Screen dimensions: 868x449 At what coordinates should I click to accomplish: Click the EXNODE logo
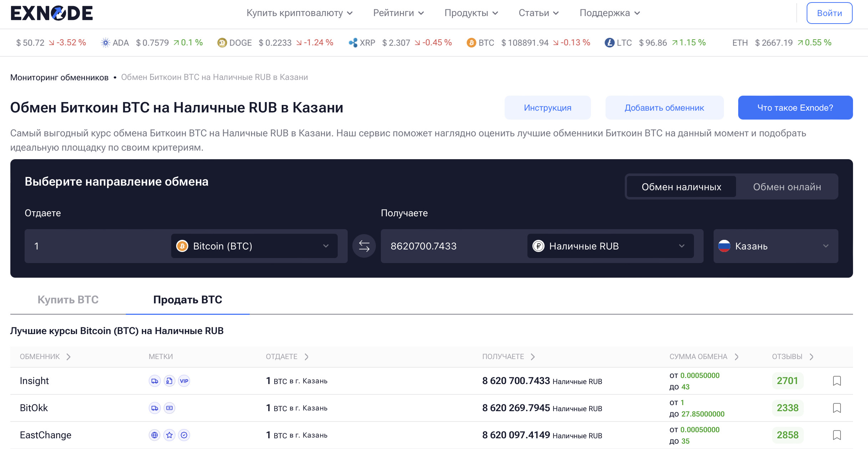coord(52,13)
